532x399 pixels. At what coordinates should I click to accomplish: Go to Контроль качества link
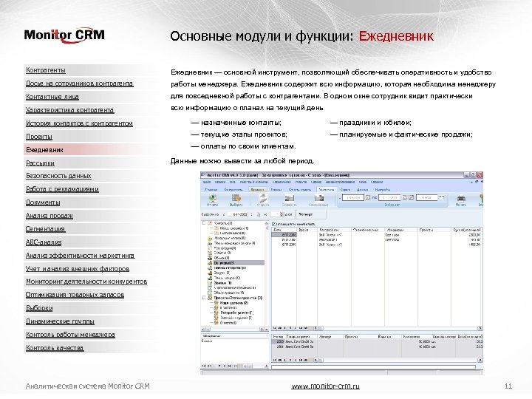(x=55, y=348)
